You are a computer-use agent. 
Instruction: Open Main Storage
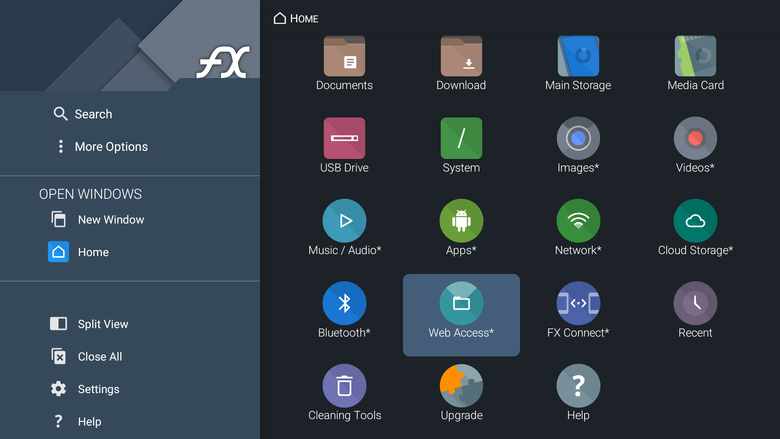point(578,64)
